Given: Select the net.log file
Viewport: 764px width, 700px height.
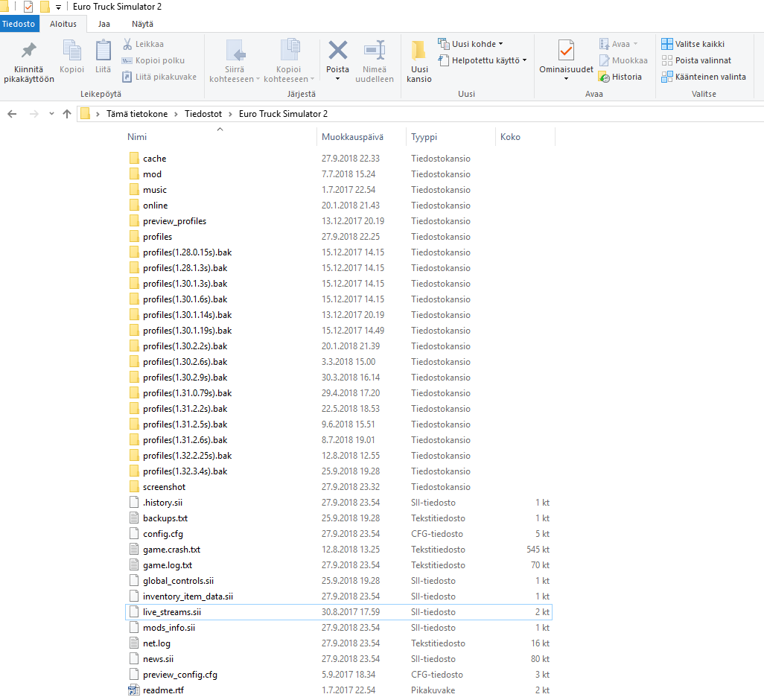Looking at the screenshot, I should [339, 643].
